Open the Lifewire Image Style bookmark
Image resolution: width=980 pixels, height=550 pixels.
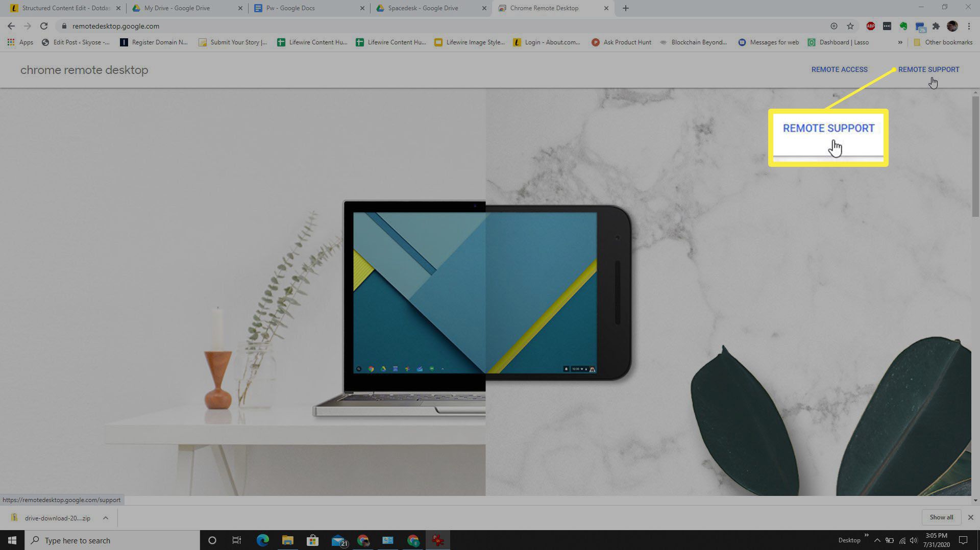pyautogui.click(x=469, y=42)
